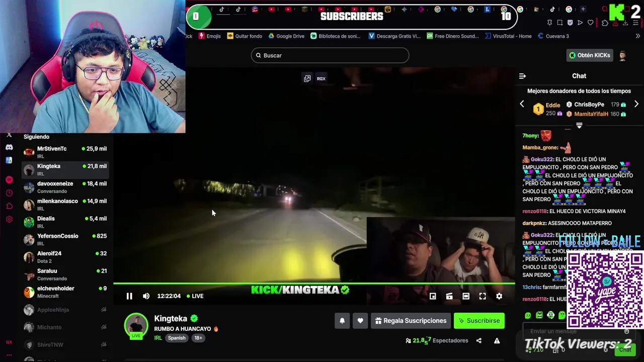Share the stream via the share icon
Viewport: 644px width, 362px height.
479,340
